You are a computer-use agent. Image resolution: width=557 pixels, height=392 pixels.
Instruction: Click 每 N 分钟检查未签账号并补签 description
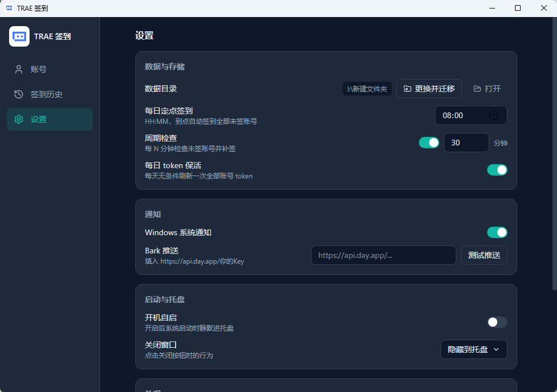tap(190, 148)
